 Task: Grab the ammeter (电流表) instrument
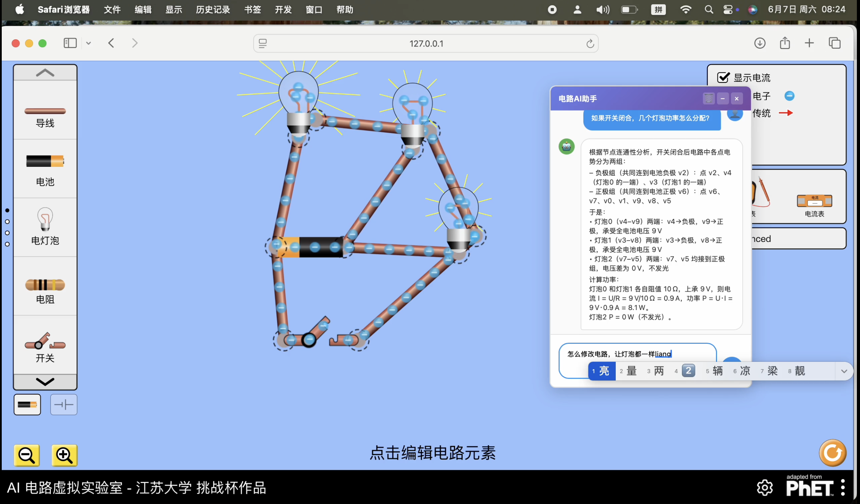coord(814,201)
